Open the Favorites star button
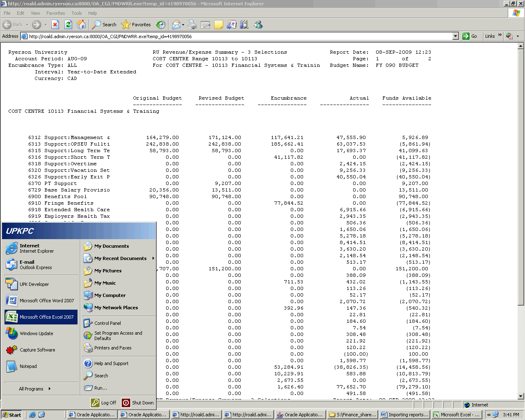525x420 pixels. tap(136, 25)
